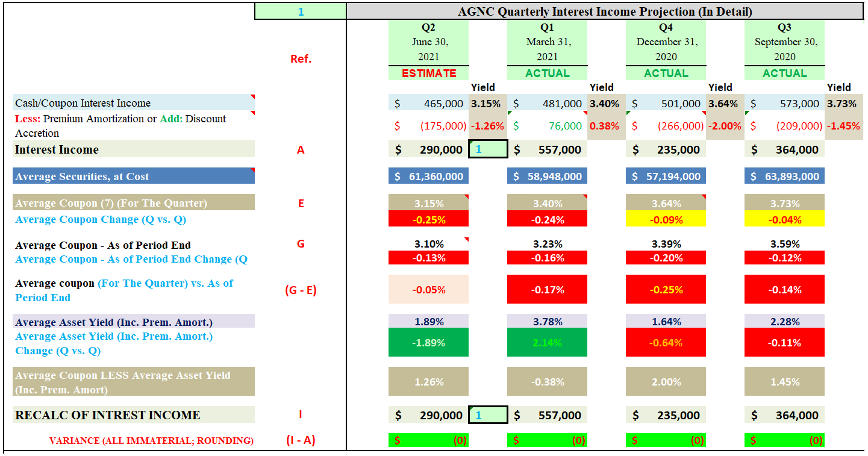Click the Average Coupon (7) (For The Quarter) label

pos(134,202)
